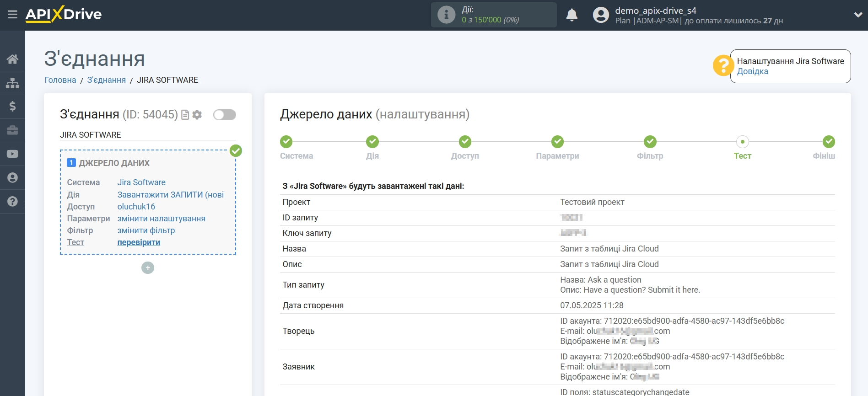Click the Jira Software system link
The height and width of the screenshot is (396, 868).
pyautogui.click(x=141, y=182)
